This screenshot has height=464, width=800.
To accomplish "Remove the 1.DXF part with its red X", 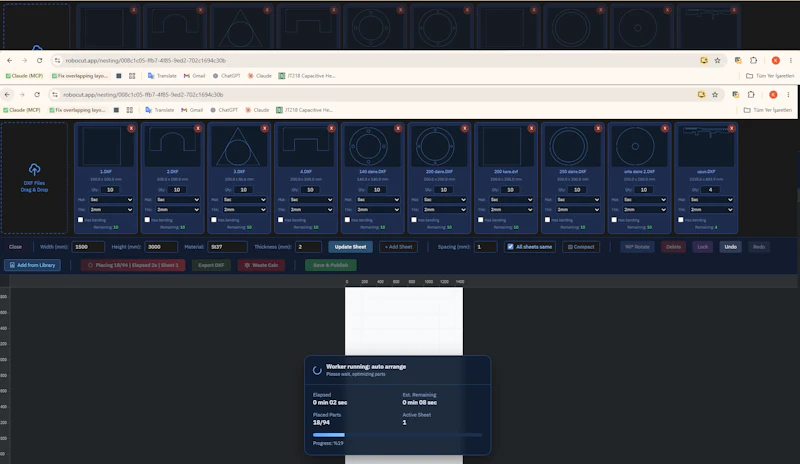I will click(131, 129).
